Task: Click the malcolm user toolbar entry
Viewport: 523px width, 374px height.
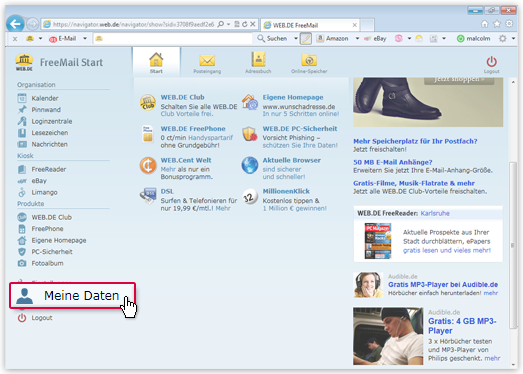Action: tap(473, 39)
